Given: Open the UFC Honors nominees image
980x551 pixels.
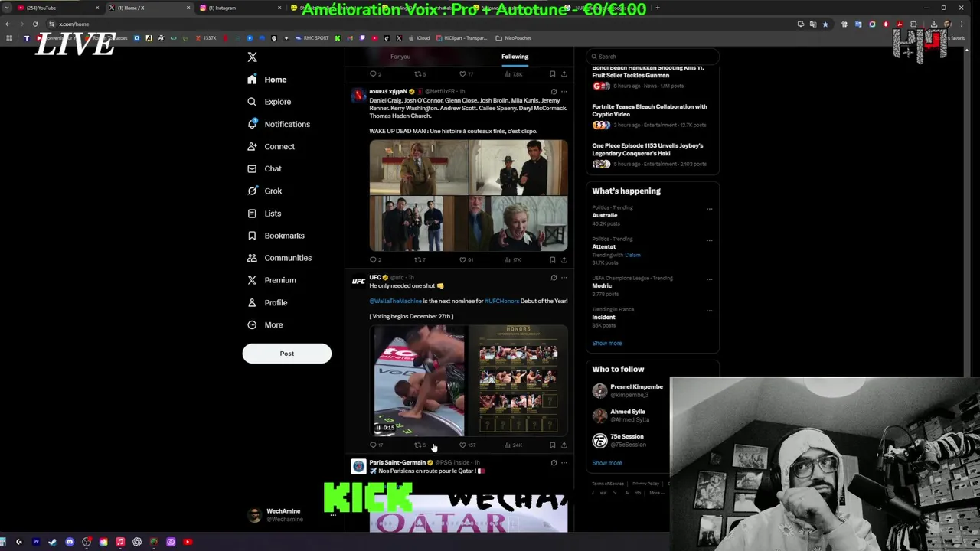Looking at the screenshot, I should [x=518, y=380].
